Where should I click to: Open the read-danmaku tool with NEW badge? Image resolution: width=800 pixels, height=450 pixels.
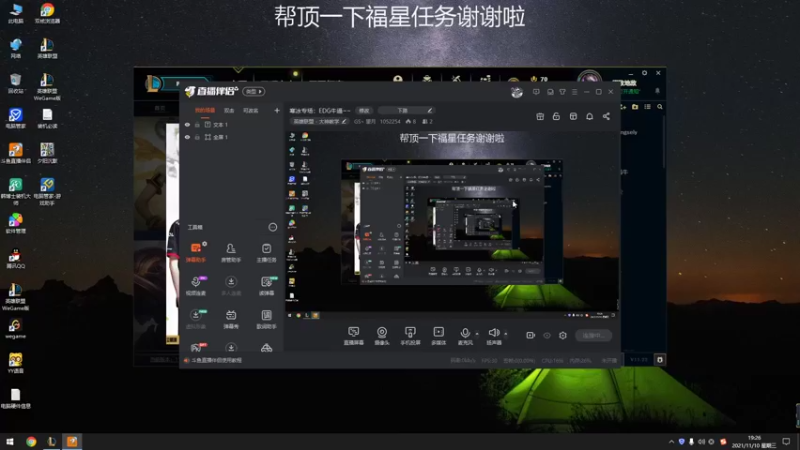click(266, 286)
